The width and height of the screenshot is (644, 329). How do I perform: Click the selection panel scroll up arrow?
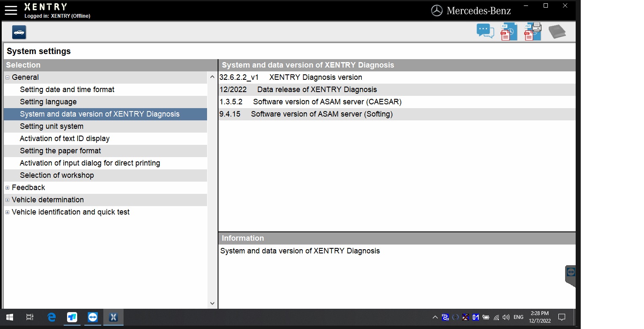pyautogui.click(x=212, y=77)
